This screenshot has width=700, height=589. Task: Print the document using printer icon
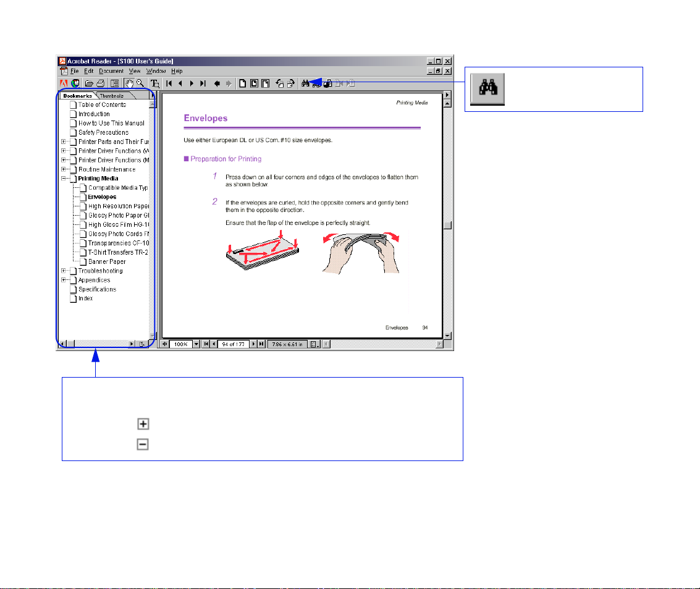coord(101,83)
